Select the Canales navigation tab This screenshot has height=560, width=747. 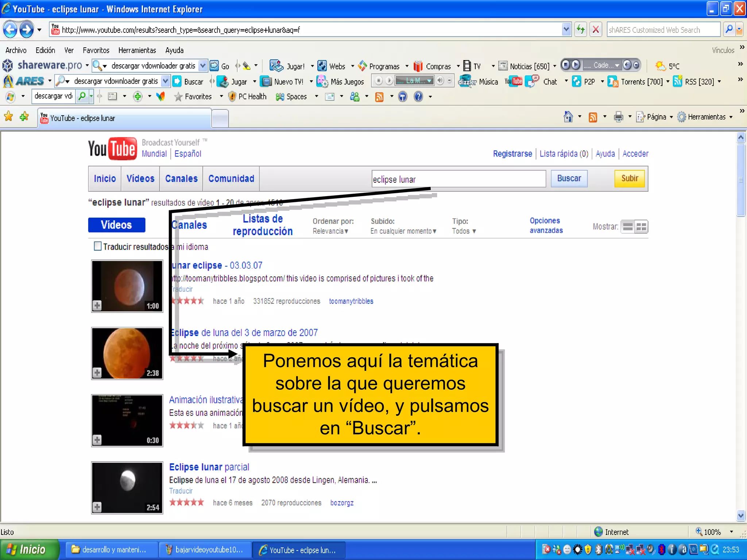coord(181,179)
